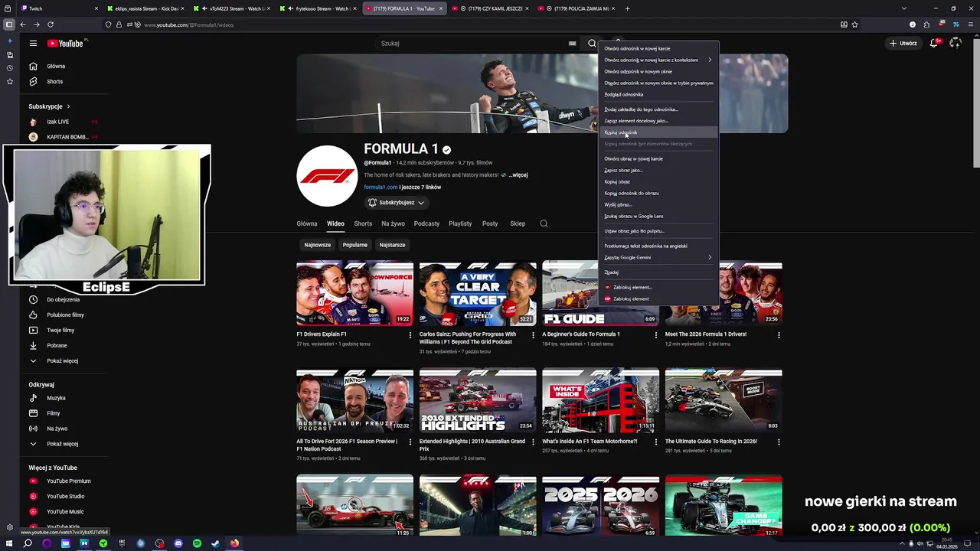The image size is (980, 551).
Task: Open the Główna home sidebar item
Action: click(56, 67)
